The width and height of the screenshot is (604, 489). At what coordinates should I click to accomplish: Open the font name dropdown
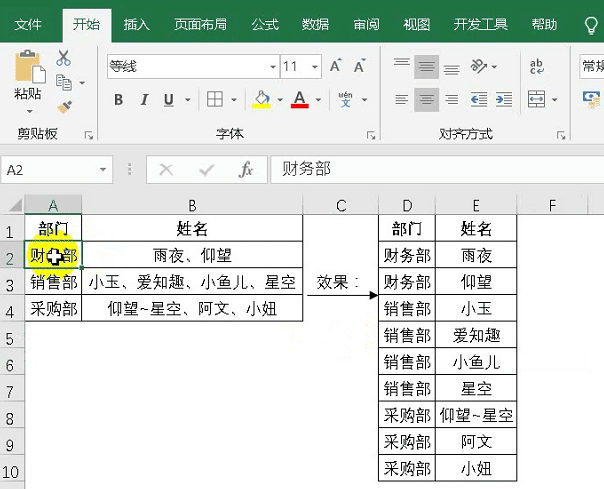270,67
